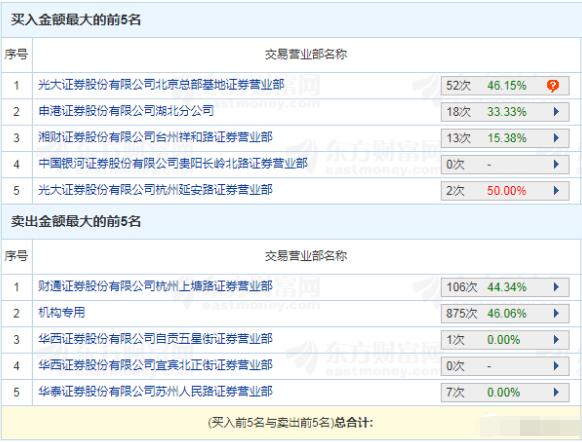
Task: Open 财通证券杭州上塘路证券营业部 link
Action: (155, 286)
